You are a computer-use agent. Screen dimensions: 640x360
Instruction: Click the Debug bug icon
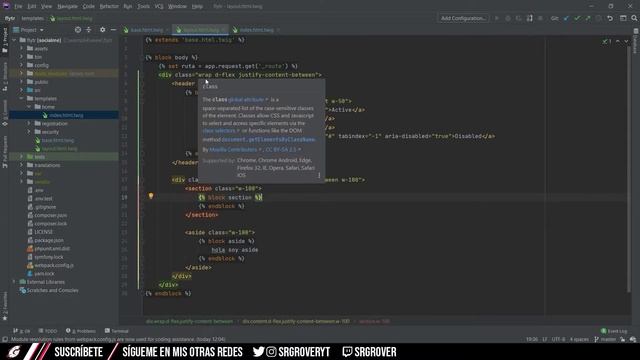tap(508, 18)
